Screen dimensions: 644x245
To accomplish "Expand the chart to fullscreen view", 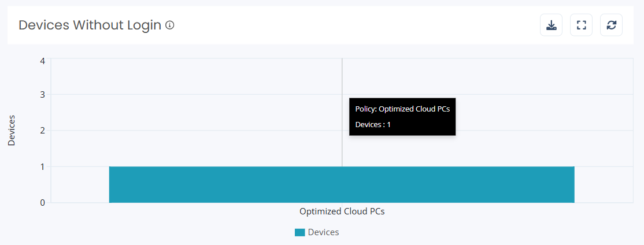I will 581,25.
